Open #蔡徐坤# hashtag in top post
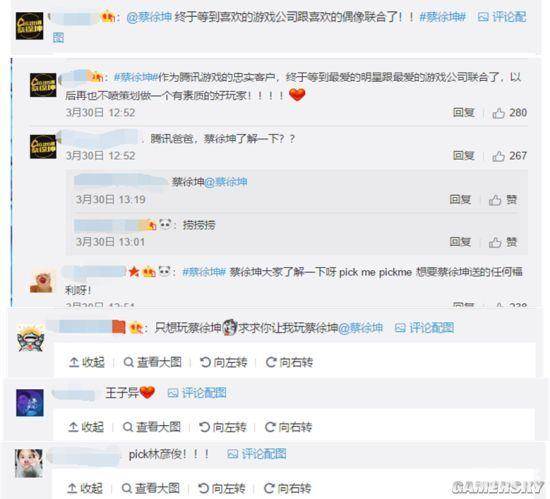The height and width of the screenshot is (499, 550). (x=443, y=17)
